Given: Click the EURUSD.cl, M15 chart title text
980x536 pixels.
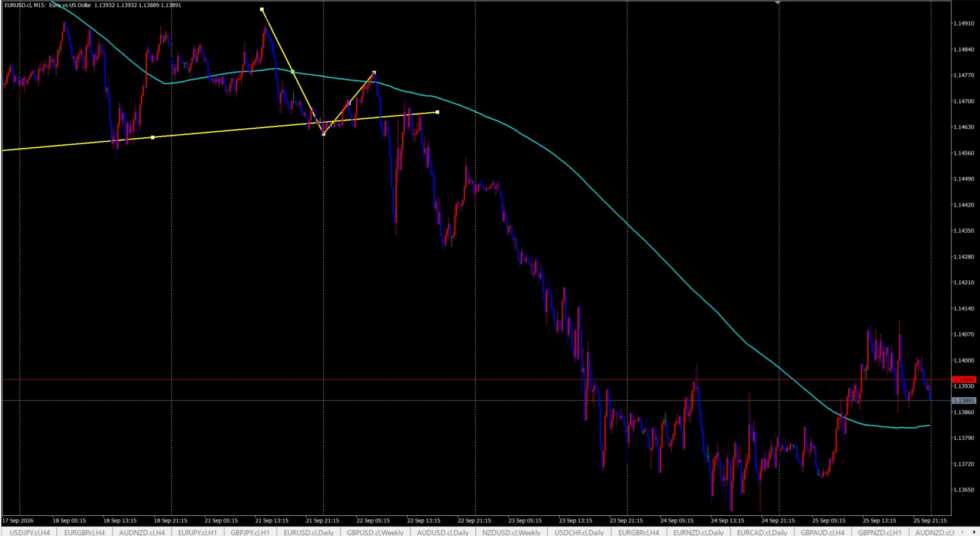Looking at the screenshot, I should (93, 5).
